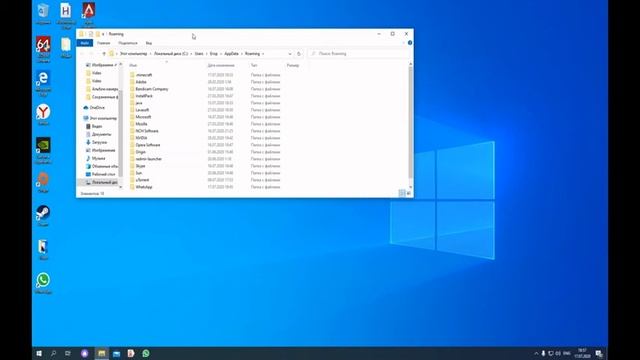
Task: Refresh the Roaming folder view
Action: click(x=299, y=54)
